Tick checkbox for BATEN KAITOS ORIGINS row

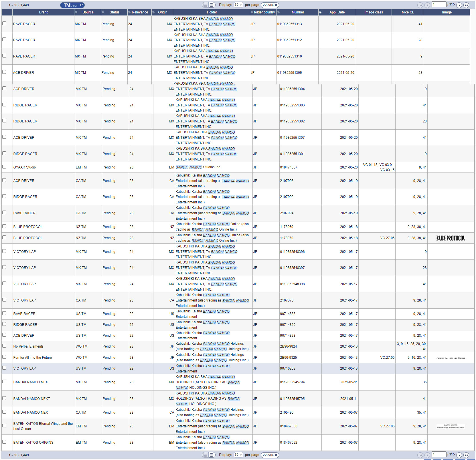pos(4,442)
